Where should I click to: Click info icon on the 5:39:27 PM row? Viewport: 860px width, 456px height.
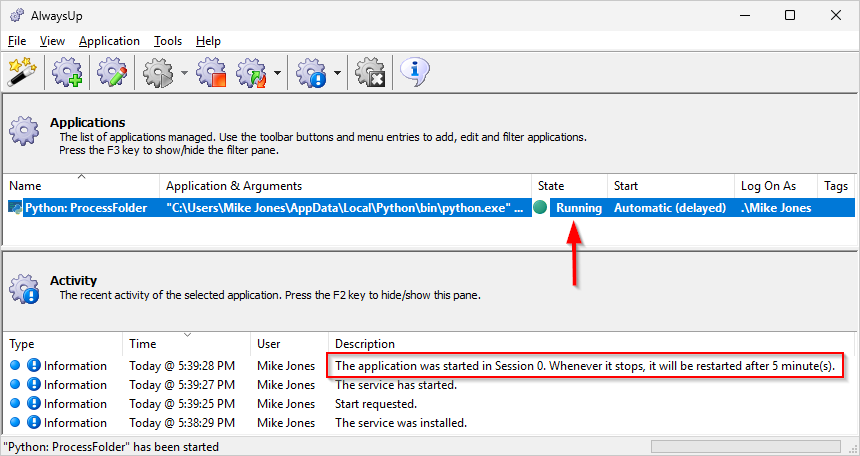34,385
